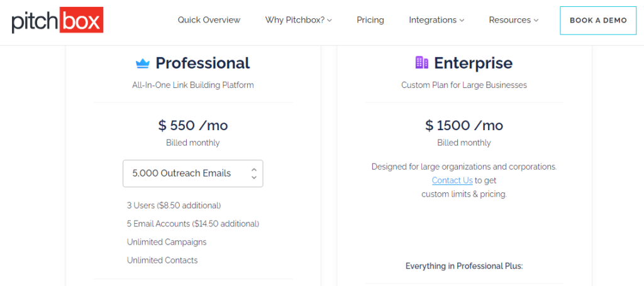This screenshot has width=644, height=286.
Task: Click the blue crown icon beside Professional
Action: 143,63
